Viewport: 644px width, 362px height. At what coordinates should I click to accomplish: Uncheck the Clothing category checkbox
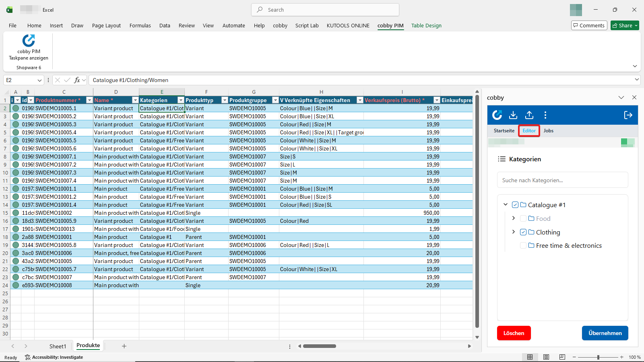pyautogui.click(x=523, y=232)
